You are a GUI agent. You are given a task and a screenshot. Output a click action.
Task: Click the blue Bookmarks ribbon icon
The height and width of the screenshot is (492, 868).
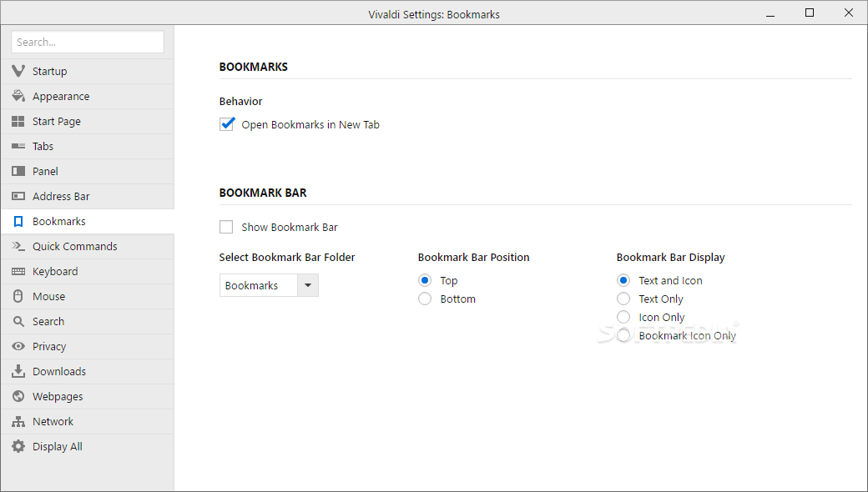[18, 221]
